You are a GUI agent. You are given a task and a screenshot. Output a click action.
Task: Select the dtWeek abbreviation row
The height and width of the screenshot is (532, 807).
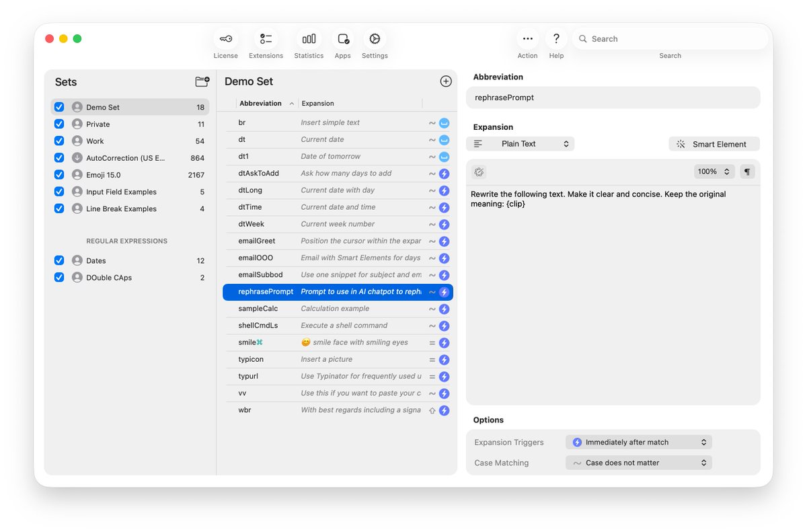click(x=338, y=225)
